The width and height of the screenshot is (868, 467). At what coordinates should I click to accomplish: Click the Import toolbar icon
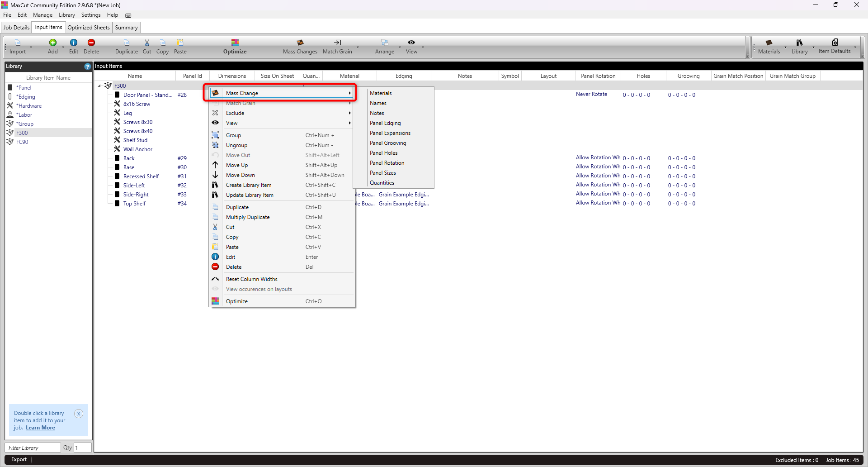click(x=18, y=43)
